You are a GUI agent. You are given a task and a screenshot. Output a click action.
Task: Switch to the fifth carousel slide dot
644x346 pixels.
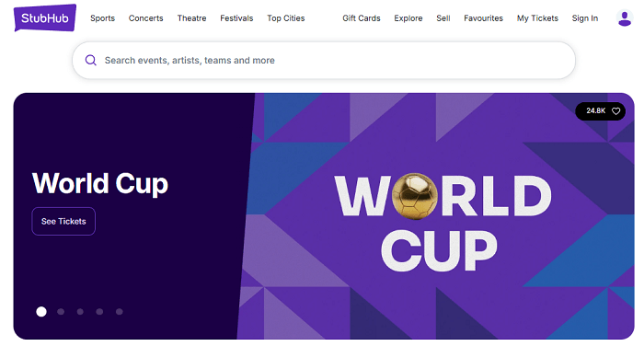[x=119, y=311]
